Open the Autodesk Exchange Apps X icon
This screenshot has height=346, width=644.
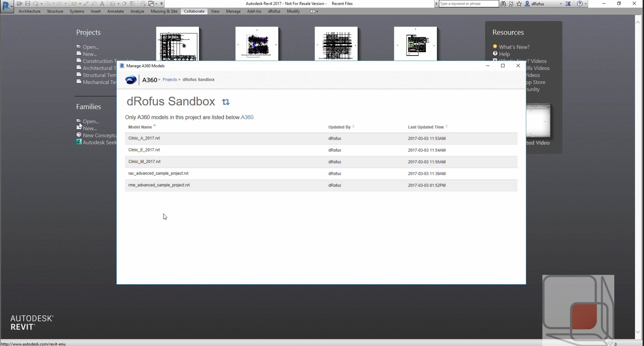pyautogui.click(x=568, y=4)
